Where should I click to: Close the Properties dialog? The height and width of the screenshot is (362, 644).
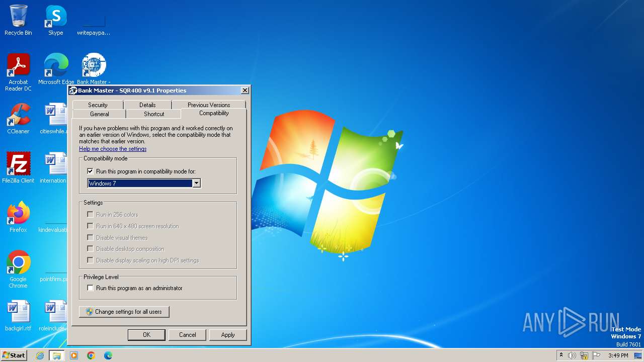tap(245, 90)
